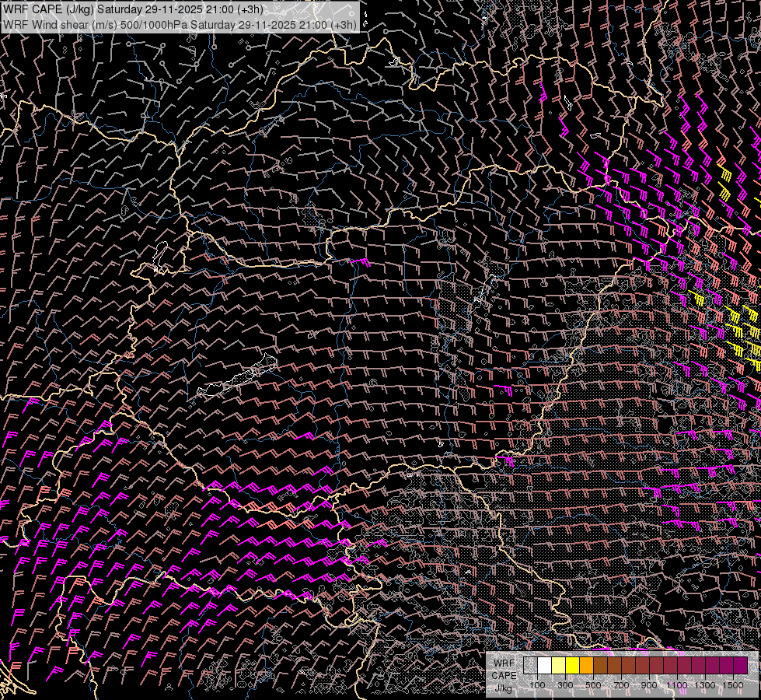Click the CAPE text in the legend box
The width and height of the screenshot is (761, 700).
[504, 675]
